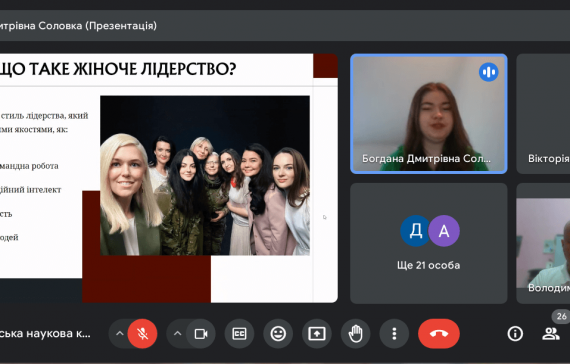Open the emoji reactions picker

(x=278, y=333)
